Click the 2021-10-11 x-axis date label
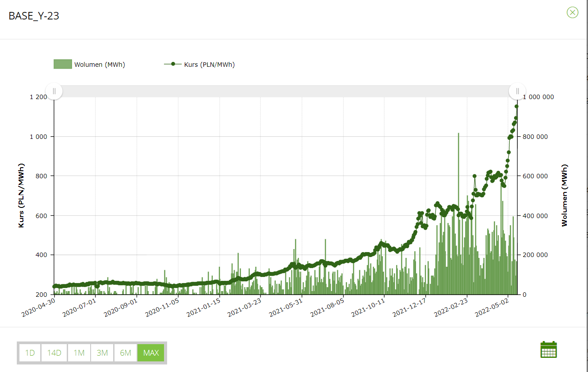Image resolution: width=588 pixels, height=372 pixels. tap(368, 307)
